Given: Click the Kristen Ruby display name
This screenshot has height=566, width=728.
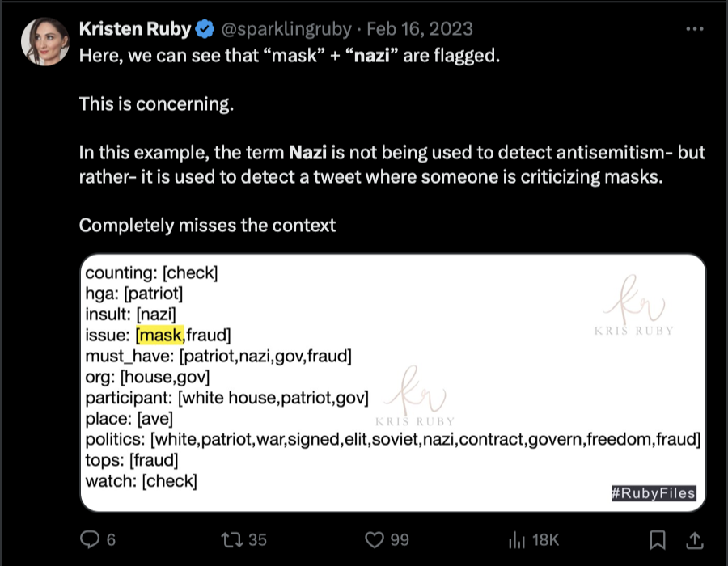Looking at the screenshot, I should 135,30.
